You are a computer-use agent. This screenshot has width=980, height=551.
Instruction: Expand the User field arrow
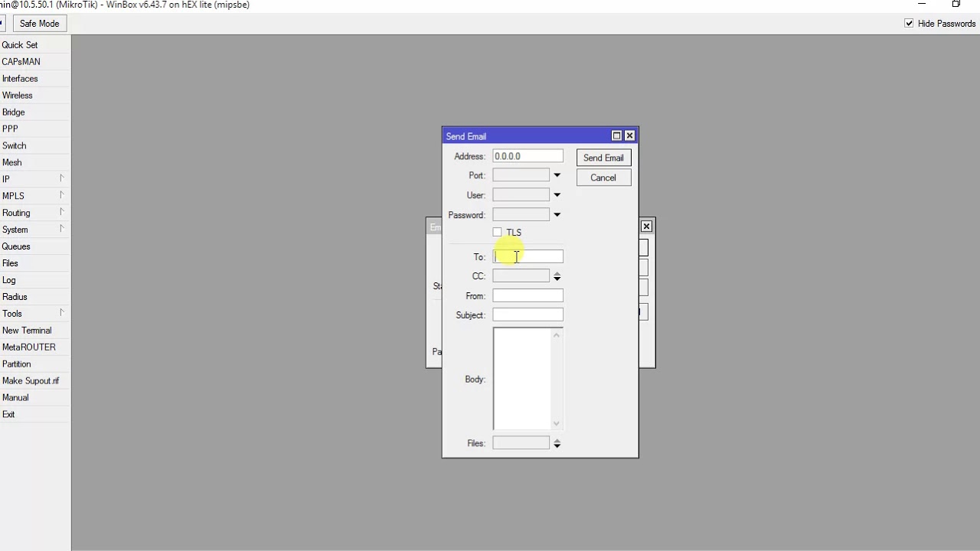557,195
